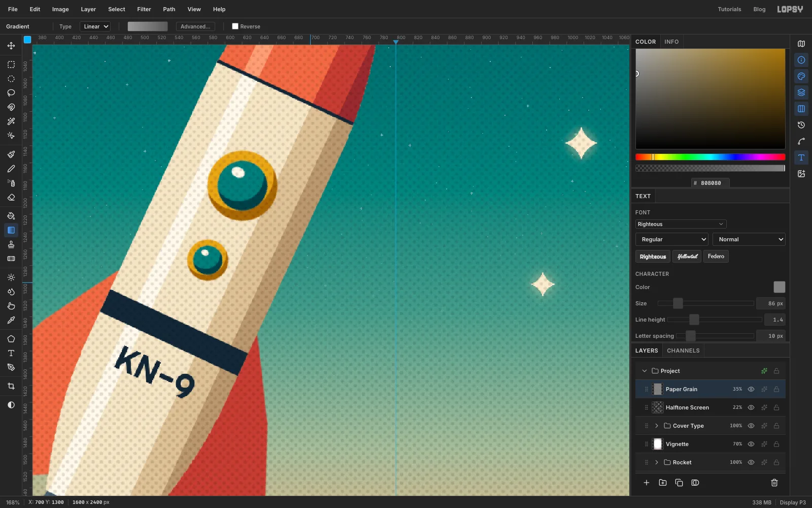The height and width of the screenshot is (508, 812).
Task: Open the Layer menu
Action: point(88,9)
